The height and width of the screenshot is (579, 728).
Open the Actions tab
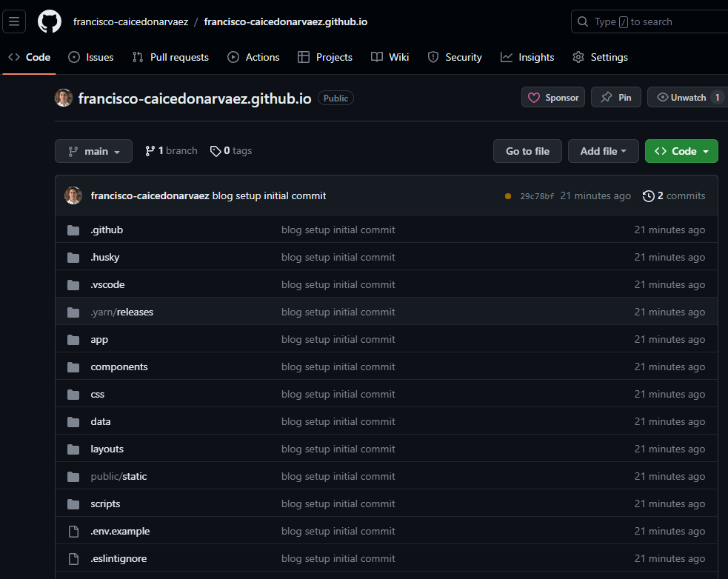(x=253, y=57)
